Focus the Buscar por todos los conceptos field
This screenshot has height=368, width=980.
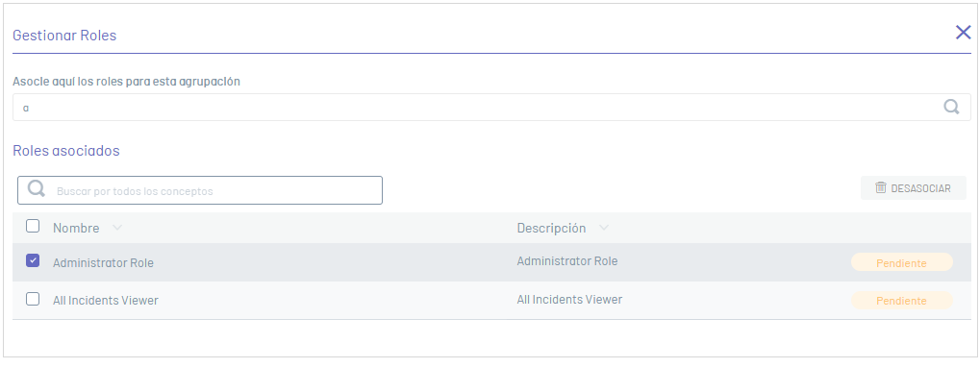coord(200,190)
